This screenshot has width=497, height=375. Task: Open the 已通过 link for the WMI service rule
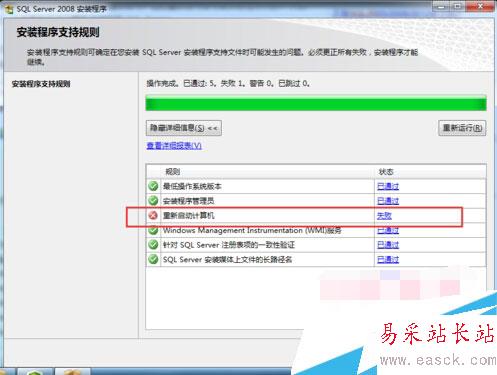click(x=388, y=230)
